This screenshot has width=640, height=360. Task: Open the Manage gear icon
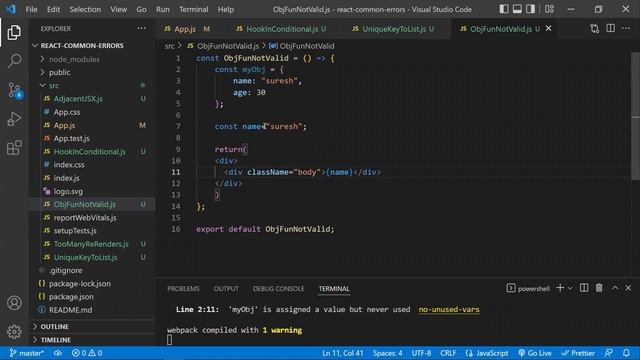(x=14, y=331)
